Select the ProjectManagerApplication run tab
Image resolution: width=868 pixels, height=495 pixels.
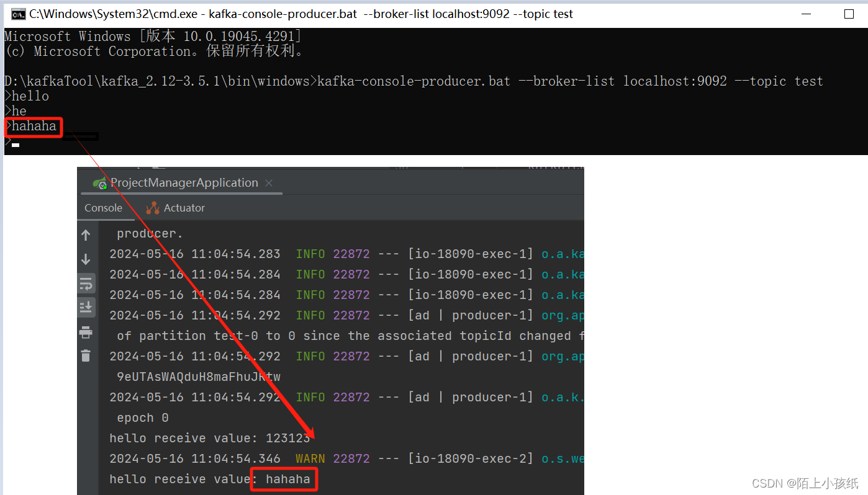[x=183, y=183]
